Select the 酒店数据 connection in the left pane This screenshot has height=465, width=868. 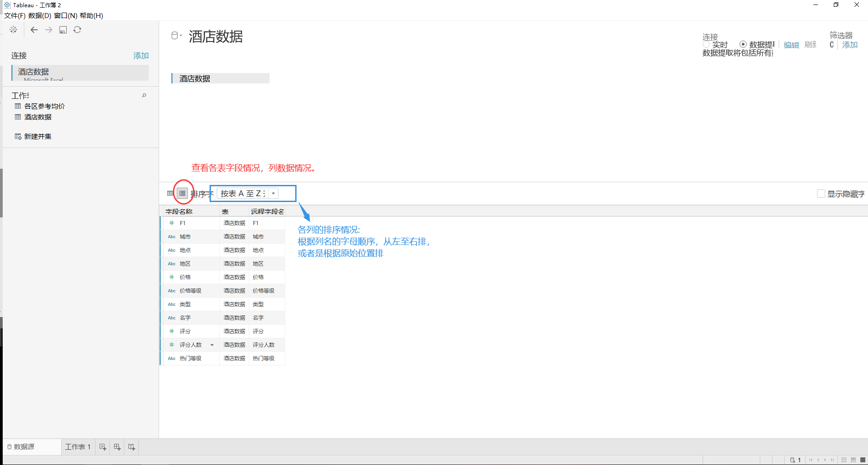pyautogui.click(x=80, y=73)
